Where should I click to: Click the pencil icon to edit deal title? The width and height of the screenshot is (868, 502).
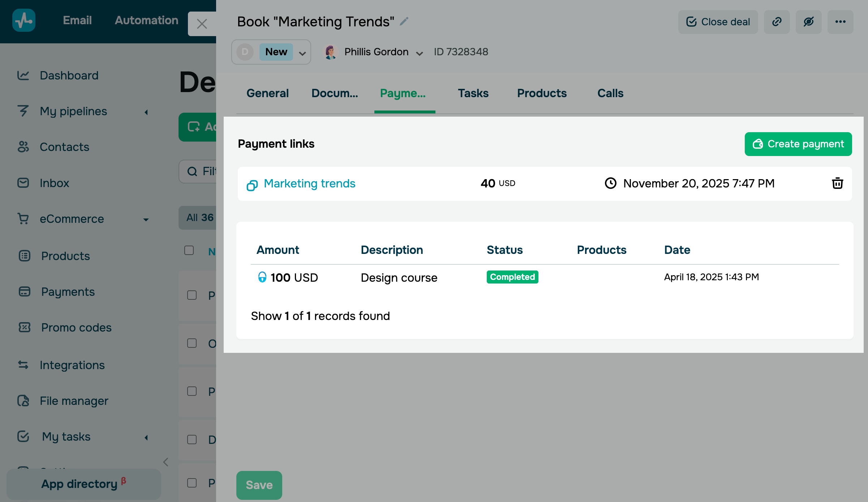(x=404, y=22)
